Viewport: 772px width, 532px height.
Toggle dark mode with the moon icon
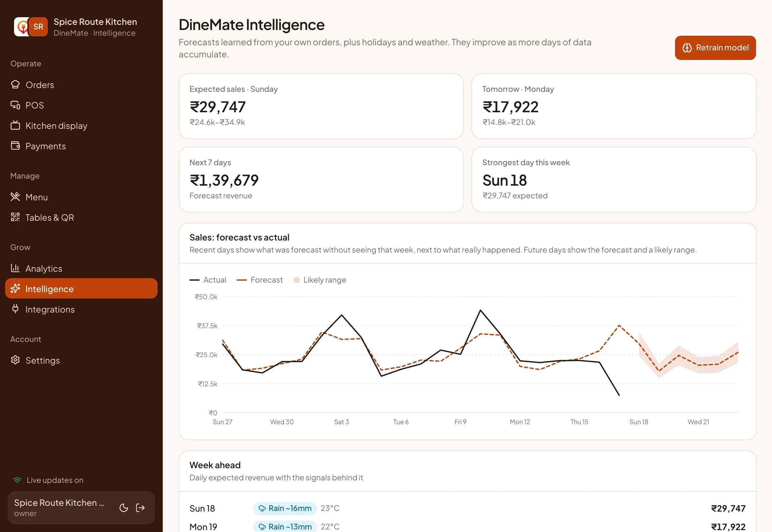(x=124, y=508)
